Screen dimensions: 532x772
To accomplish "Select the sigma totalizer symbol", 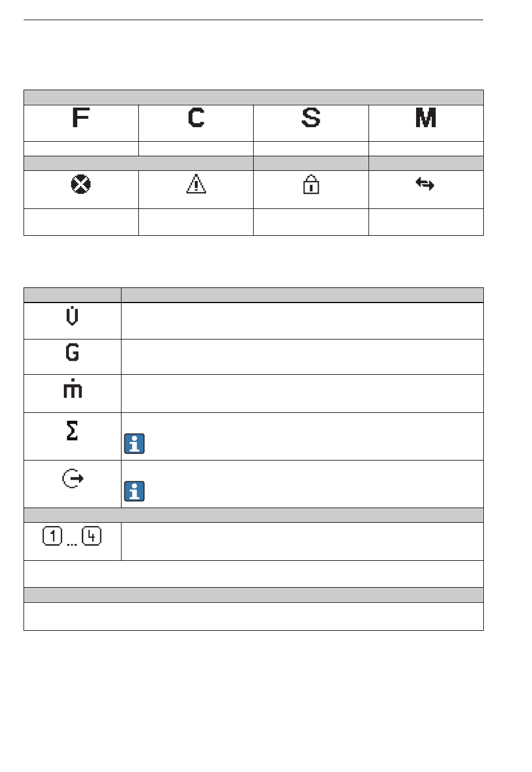I will [72, 430].
